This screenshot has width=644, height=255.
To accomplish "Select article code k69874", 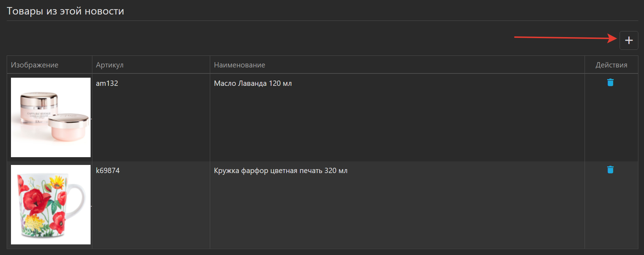I will click(108, 171).
